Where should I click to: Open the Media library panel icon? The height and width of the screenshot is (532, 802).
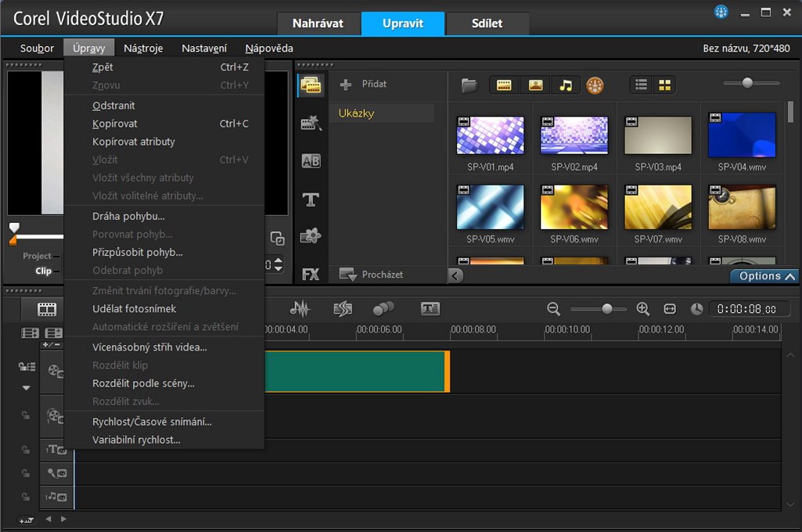[311, 86]
